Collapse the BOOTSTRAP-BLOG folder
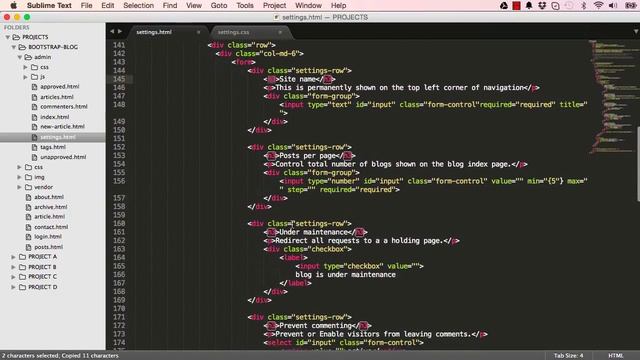640x360 pixels. click(x=13, y=47)
